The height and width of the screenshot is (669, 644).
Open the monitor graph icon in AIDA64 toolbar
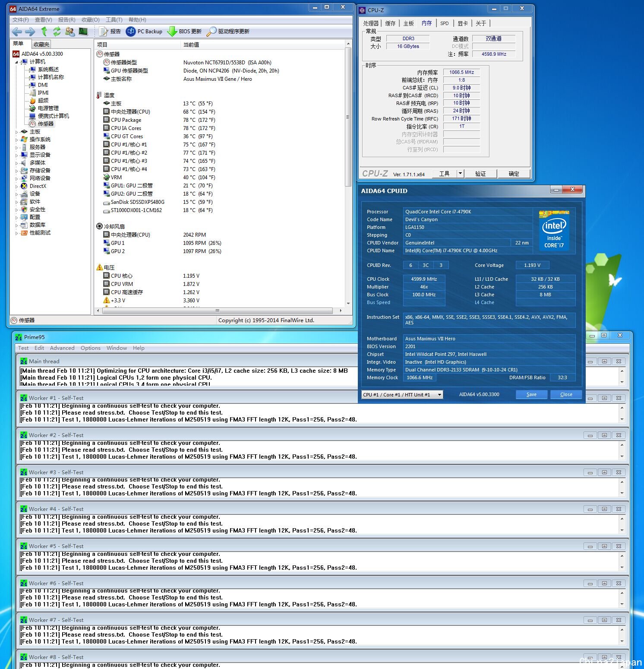point(83,31)
